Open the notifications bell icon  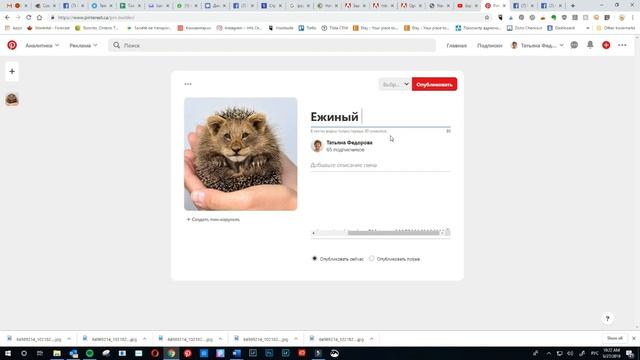pos(590,45)
